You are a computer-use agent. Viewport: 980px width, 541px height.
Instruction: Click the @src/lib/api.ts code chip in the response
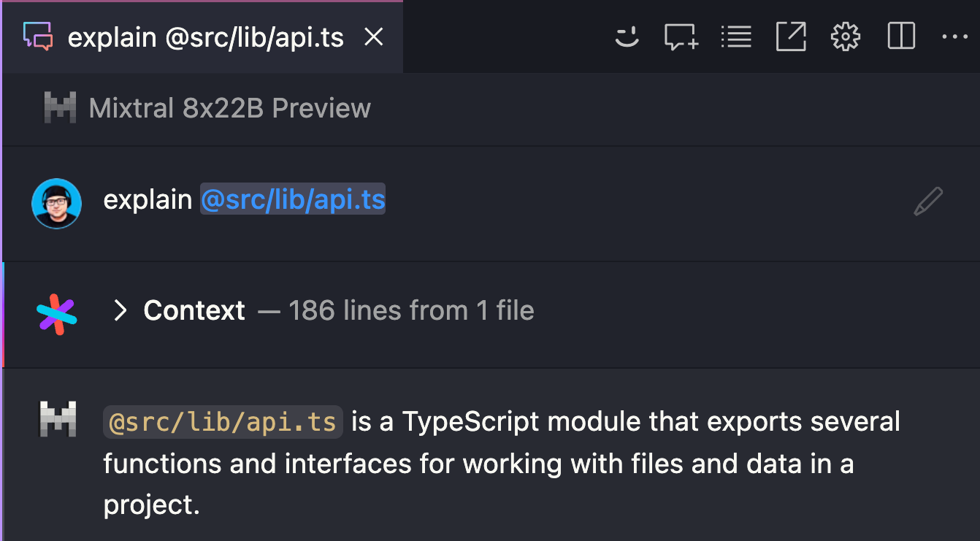(223, 422)
